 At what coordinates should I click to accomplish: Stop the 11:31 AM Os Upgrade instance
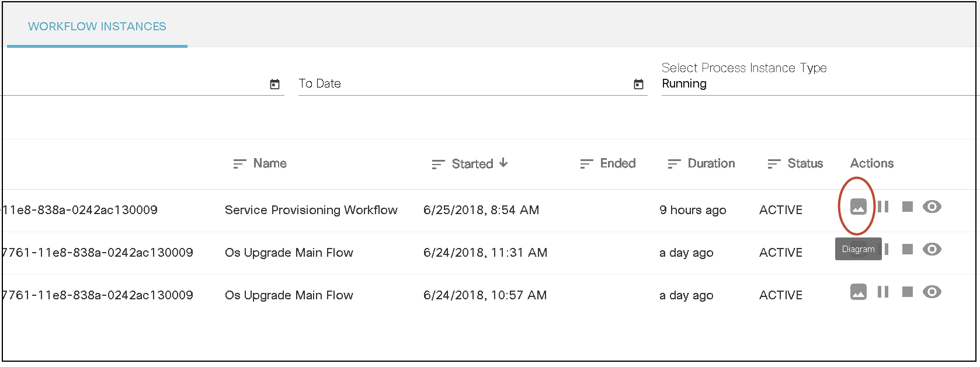(x=907, y=250)
